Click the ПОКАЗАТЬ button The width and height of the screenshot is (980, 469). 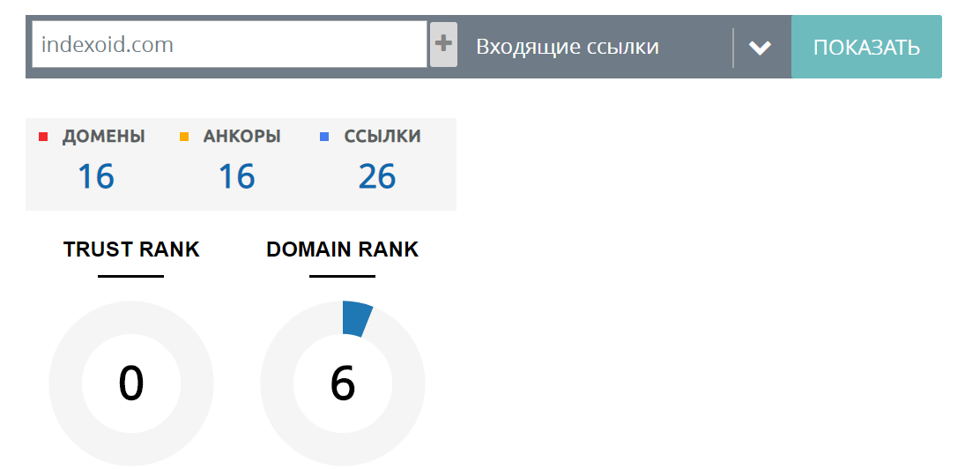(866, 47)
